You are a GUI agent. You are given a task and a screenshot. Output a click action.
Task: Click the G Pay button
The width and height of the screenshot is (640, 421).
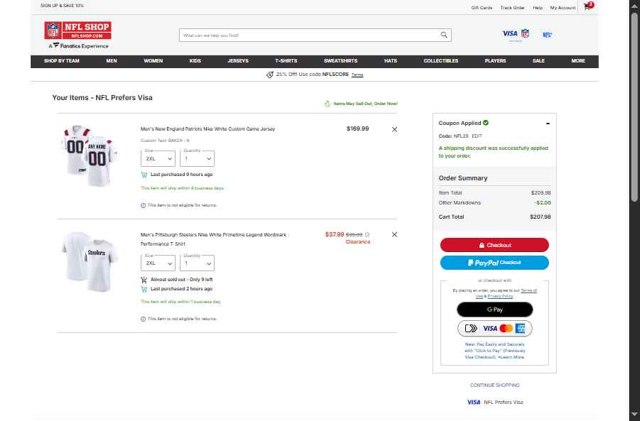point(495,310)
